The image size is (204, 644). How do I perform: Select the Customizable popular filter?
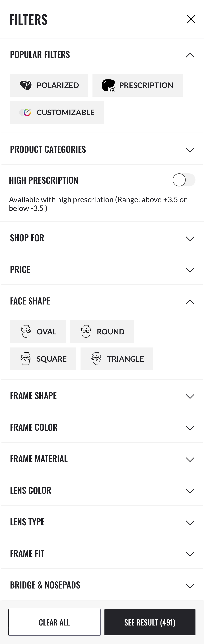coord(57,112)
